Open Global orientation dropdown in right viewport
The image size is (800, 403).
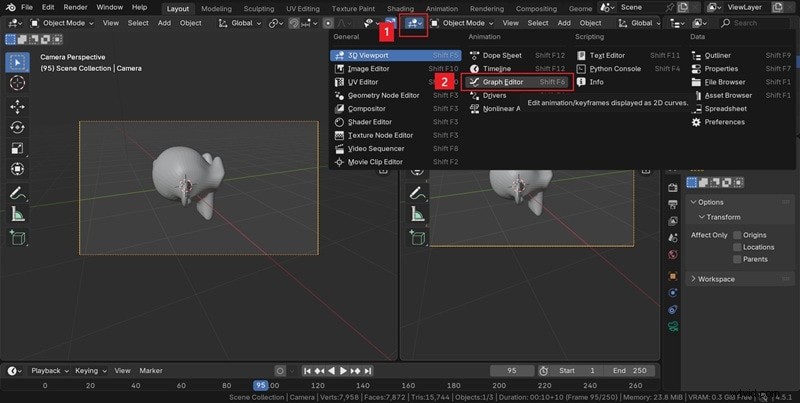coord(638,23)
